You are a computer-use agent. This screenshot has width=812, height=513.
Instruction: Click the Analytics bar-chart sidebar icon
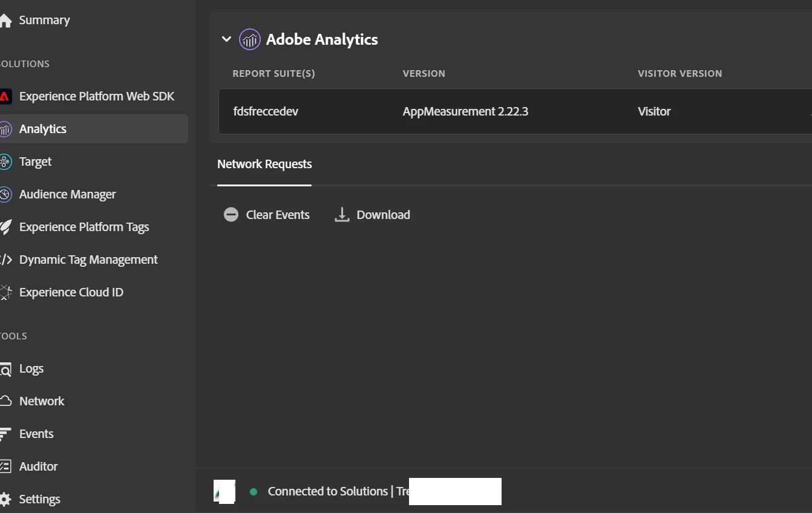click(x=5, y=129)
